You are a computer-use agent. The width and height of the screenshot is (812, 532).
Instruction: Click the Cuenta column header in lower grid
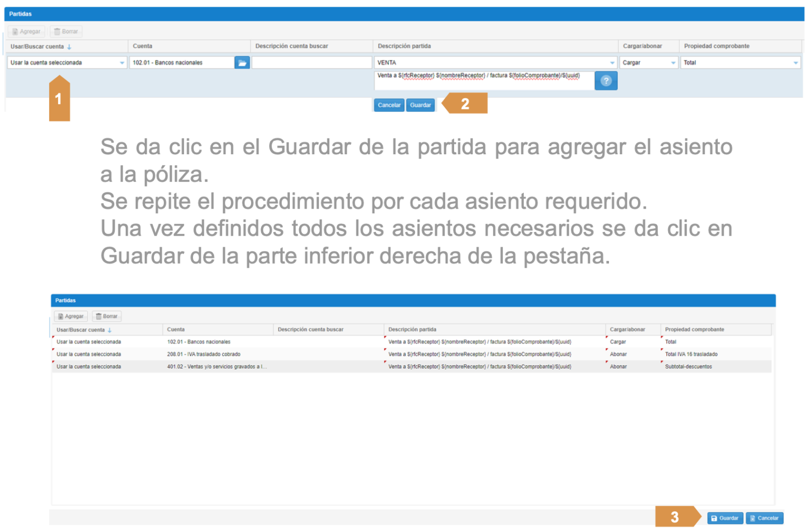pos(176,330)
